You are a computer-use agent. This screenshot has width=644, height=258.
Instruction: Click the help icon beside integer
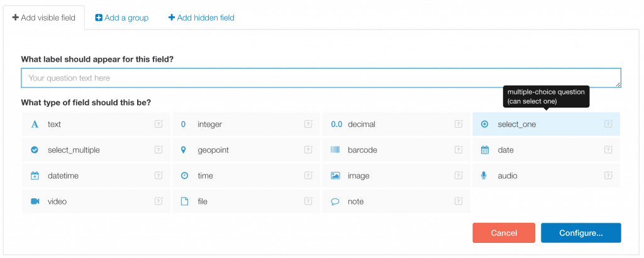coord(308,124)
